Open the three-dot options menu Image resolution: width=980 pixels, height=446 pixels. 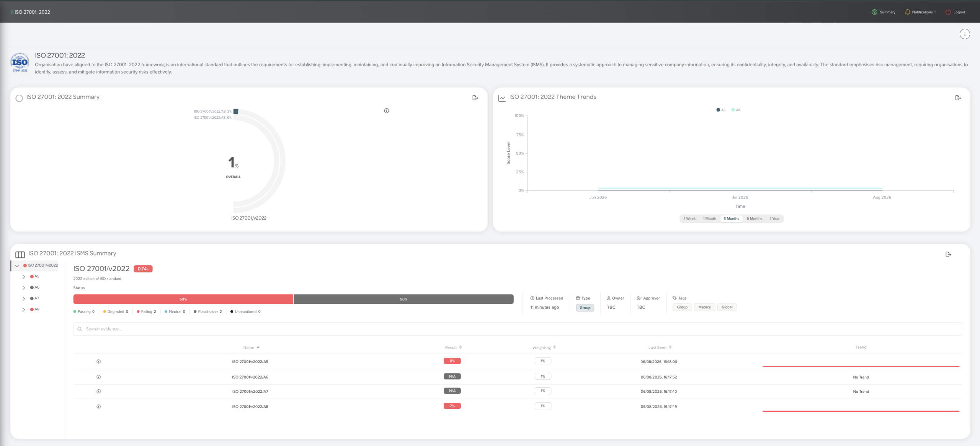965,34
